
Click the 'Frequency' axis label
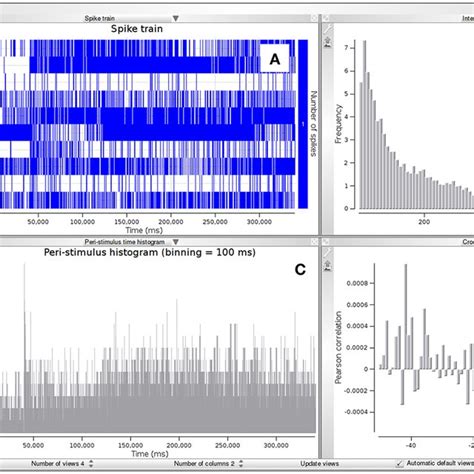pyautogui.click(x=338, y=124)
